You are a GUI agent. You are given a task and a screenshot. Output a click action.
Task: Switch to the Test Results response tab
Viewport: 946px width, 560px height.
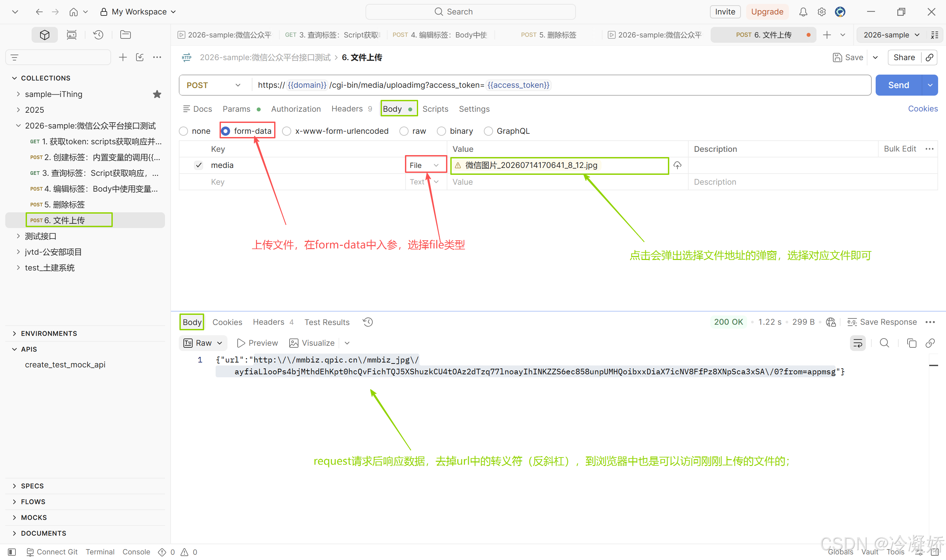(327, 322)
